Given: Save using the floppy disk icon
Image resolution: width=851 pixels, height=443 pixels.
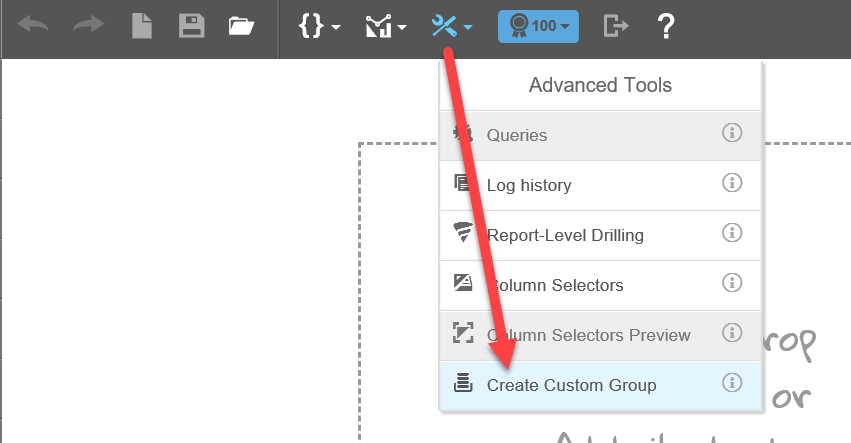Looking at the screenshot, I should (x=192, y=26).
